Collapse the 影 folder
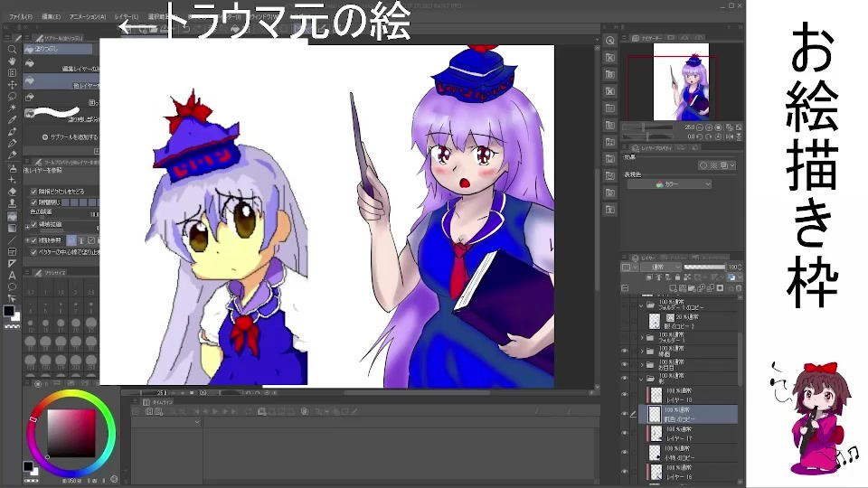This screenshot has height=488, width=868. pyautogui.click(x=642, y=379)
